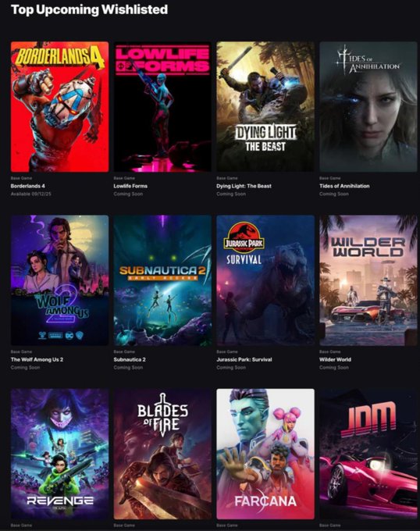Open The Wolf Among Us 2 cover
Image resolution: width=420 pixels, height=531 pixels.
point(59,280)
